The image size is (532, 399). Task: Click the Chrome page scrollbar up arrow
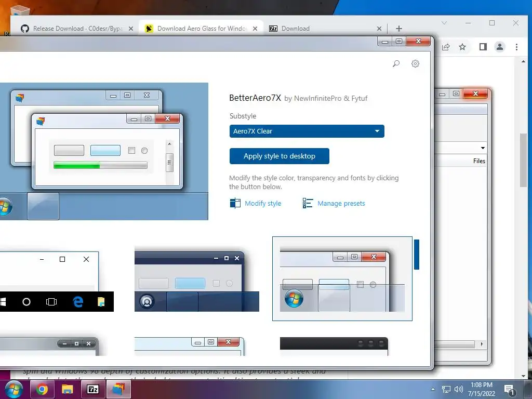523,61
